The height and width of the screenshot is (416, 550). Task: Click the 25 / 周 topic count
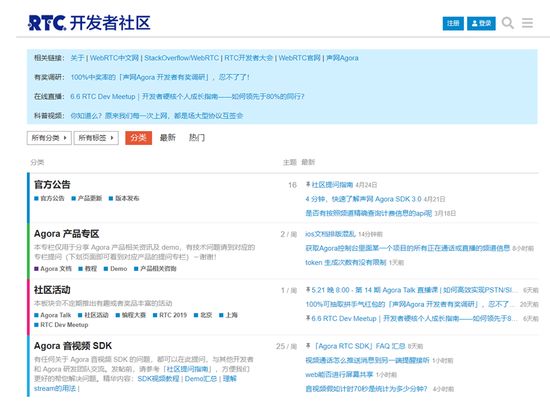(x=287, y=347)
